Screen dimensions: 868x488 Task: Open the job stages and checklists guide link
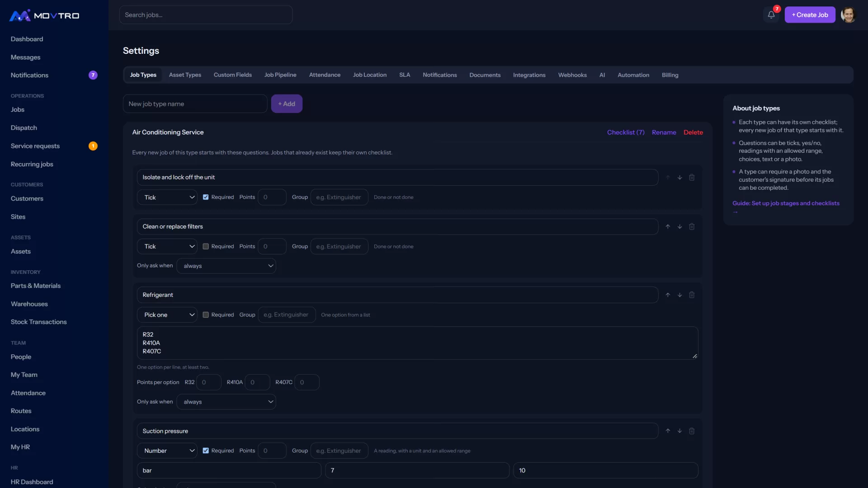(786, 204)
